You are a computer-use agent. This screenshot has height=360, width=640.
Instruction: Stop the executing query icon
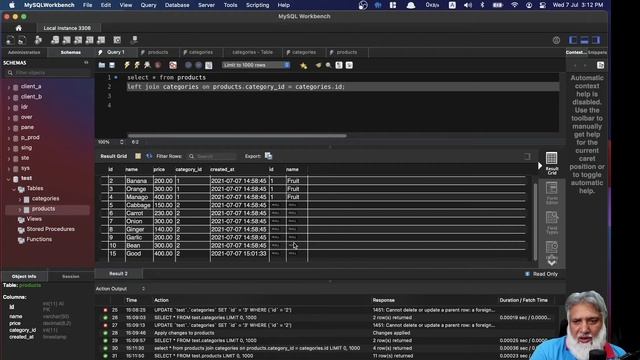tap(158, 65)
